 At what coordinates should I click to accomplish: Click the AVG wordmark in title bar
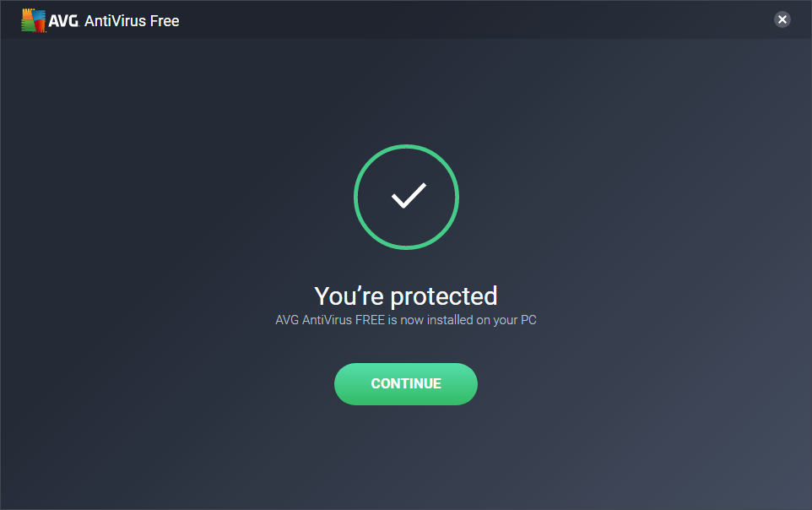click(64, 21)
